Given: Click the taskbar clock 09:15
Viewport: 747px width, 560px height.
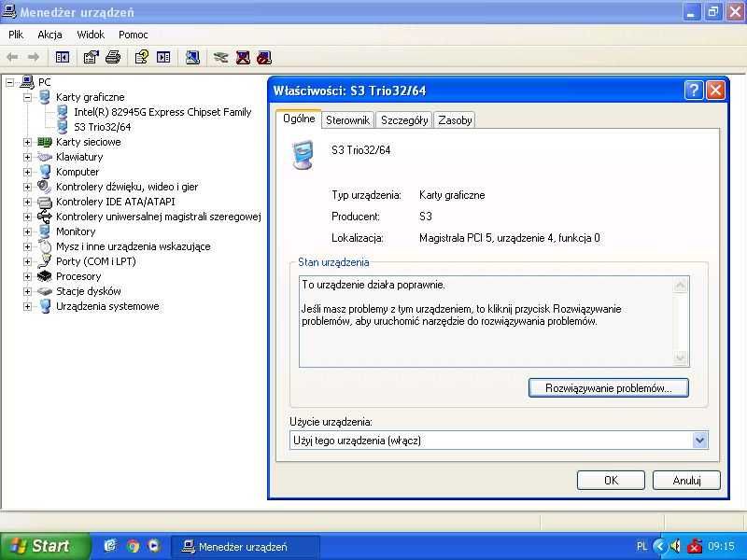Looking at the screenshot, I should [x=721, y=546].
